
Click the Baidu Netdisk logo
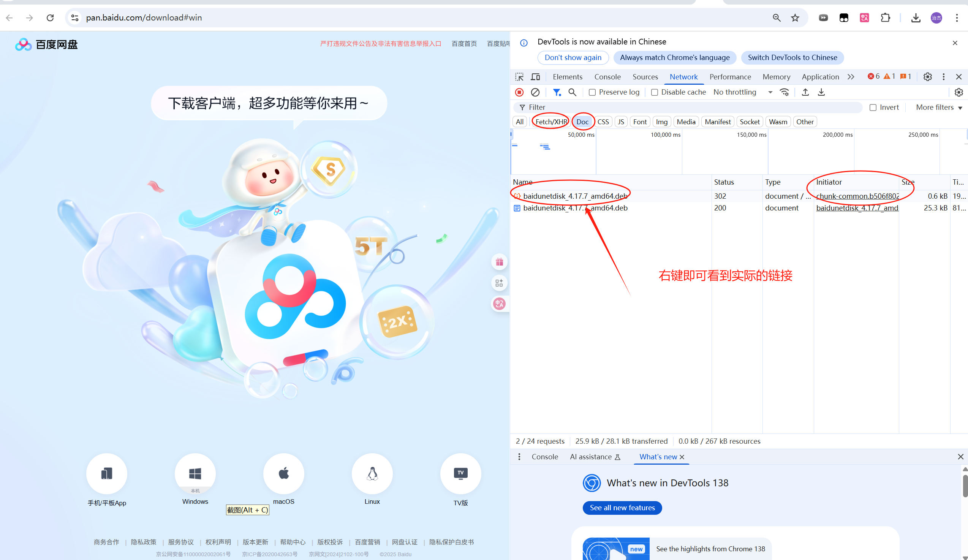[46, 44]
